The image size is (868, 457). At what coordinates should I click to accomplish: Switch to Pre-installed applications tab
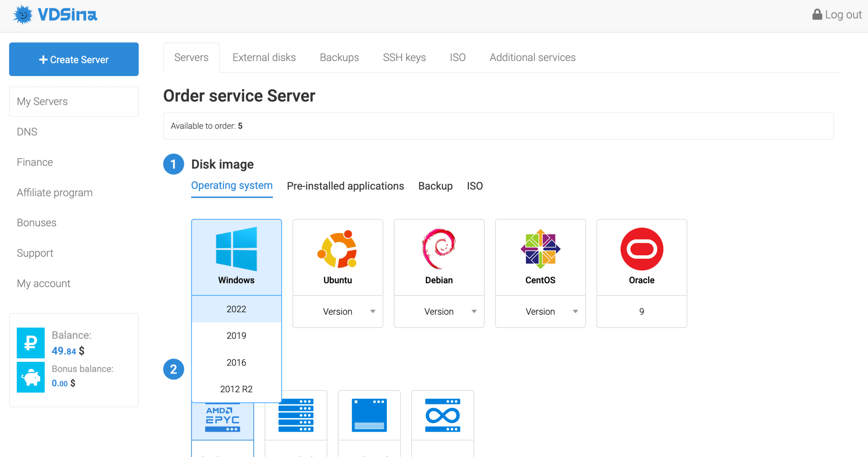pyautogui.click(x=345, y=186)
